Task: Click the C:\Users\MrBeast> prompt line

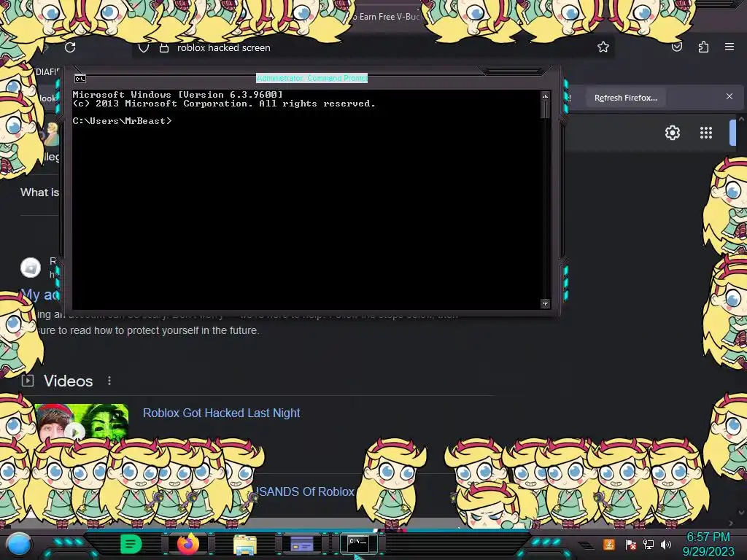Action: point(122,121)
